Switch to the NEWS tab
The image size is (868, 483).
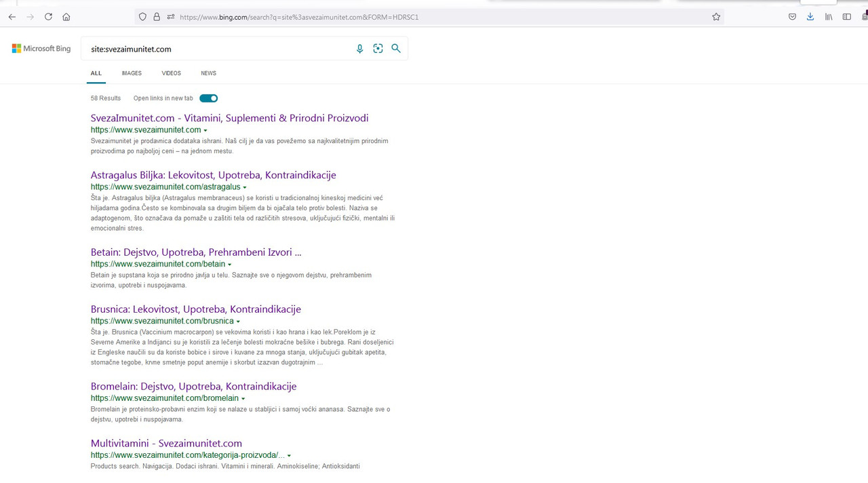click(x=208, y=73)
